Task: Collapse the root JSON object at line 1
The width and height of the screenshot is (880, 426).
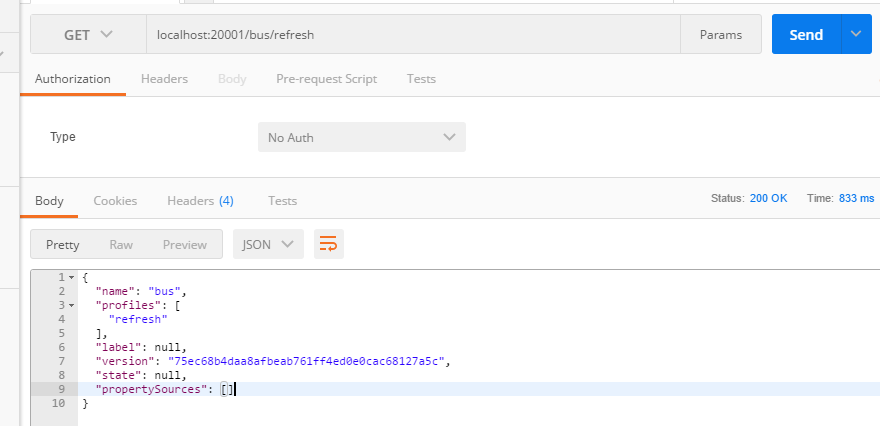Action: click(x=71, y=278)
